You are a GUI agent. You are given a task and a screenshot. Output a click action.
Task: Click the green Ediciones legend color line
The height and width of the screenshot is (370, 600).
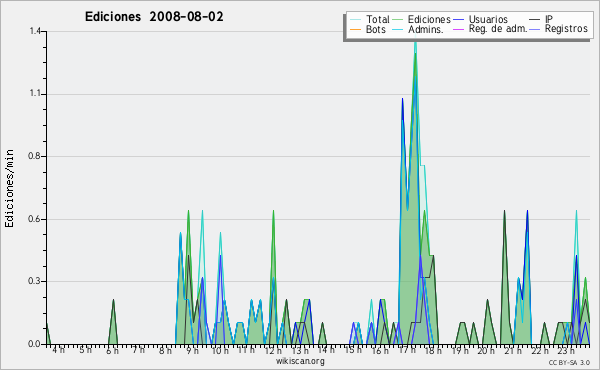pyautogui.click(x=398, y=20)
